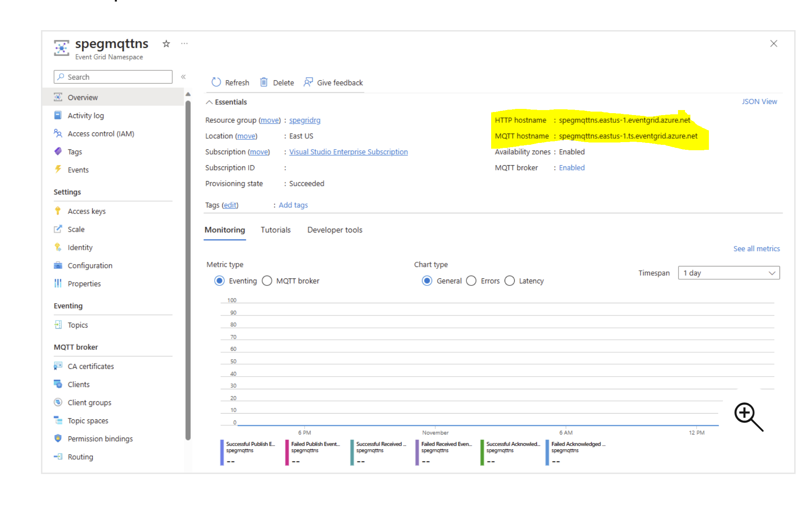
Task: Click the sidebar vertical scrollbar
Action: tap(188, 270)
